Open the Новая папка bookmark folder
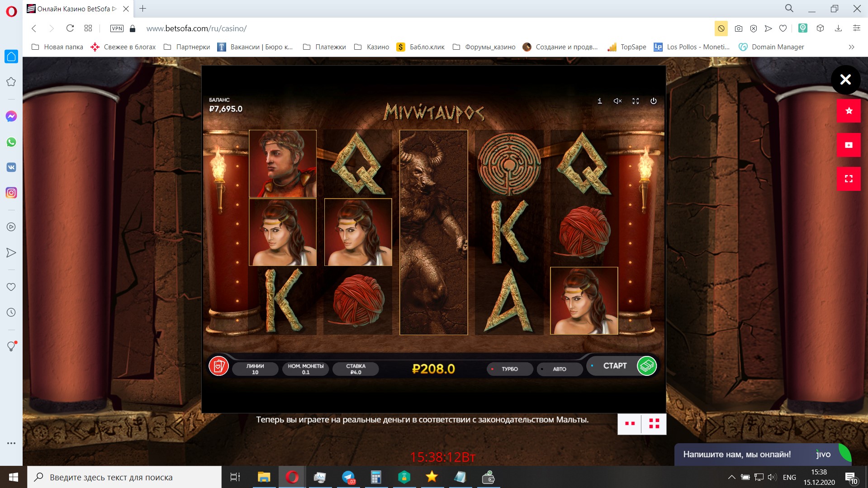This screenshot has height=488, width=868. tap(57, 47)
